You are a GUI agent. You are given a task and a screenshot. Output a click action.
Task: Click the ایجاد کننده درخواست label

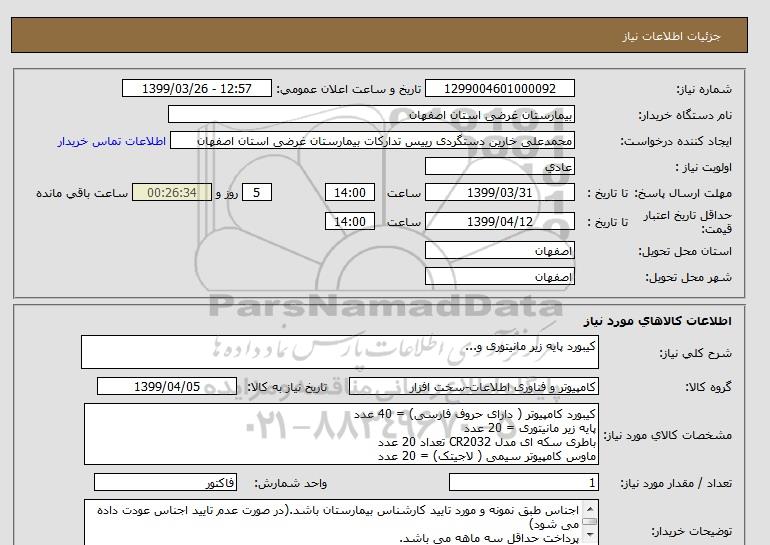(676, 141)
